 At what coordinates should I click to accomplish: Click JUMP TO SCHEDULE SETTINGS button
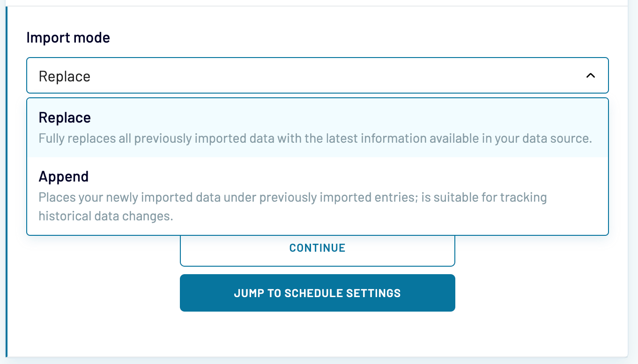317,293
